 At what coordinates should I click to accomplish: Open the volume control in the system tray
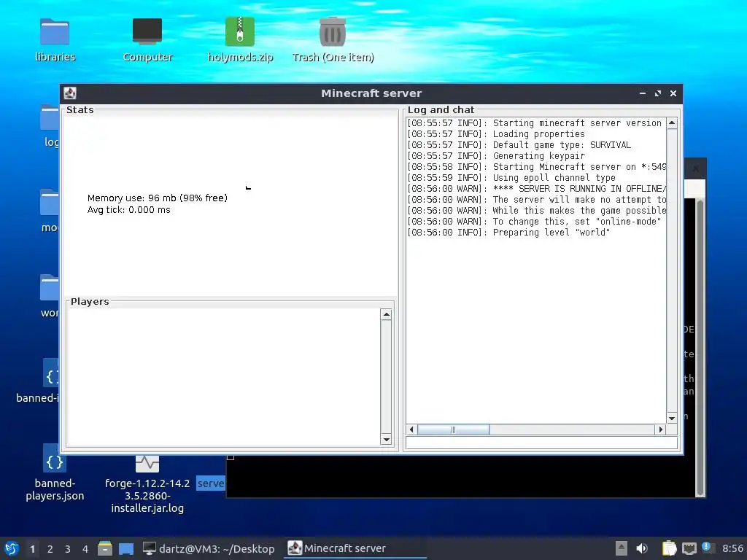(642, 548)
